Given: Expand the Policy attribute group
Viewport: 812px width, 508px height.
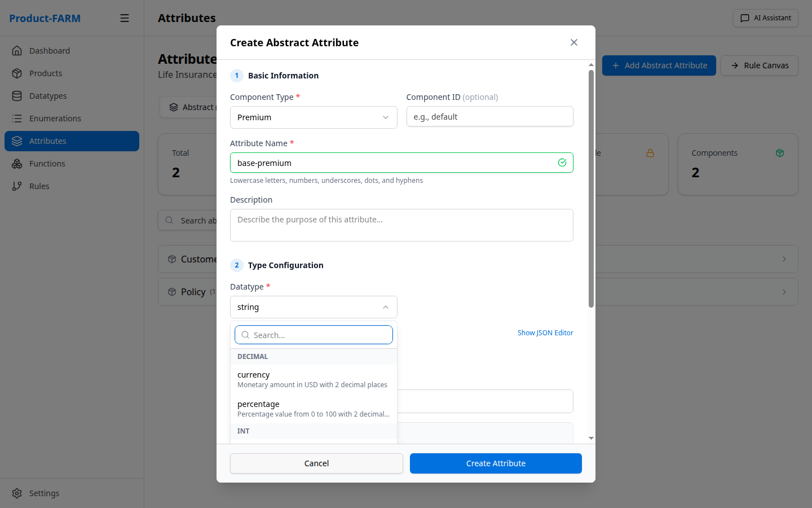Looking at the screenshot, I should pyautogui.click(x=784, y=292).
